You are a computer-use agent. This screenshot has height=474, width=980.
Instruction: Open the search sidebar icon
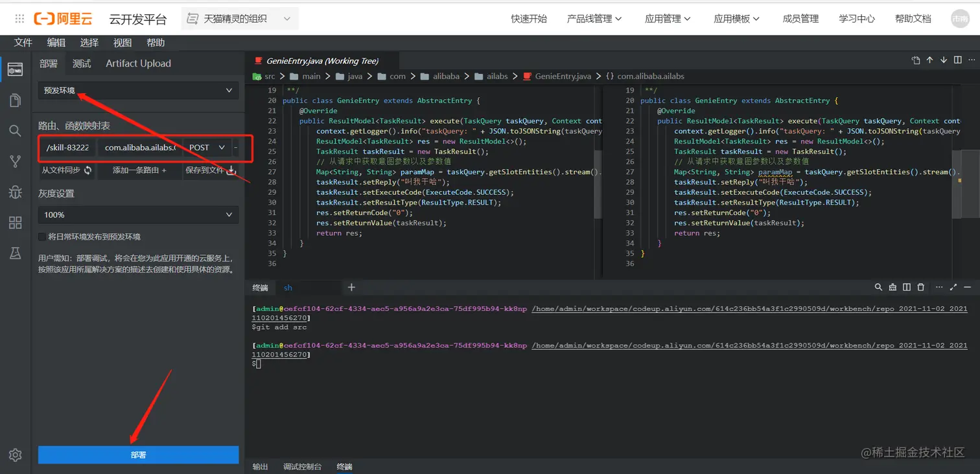pyautogui.click(x=15, y=131)
